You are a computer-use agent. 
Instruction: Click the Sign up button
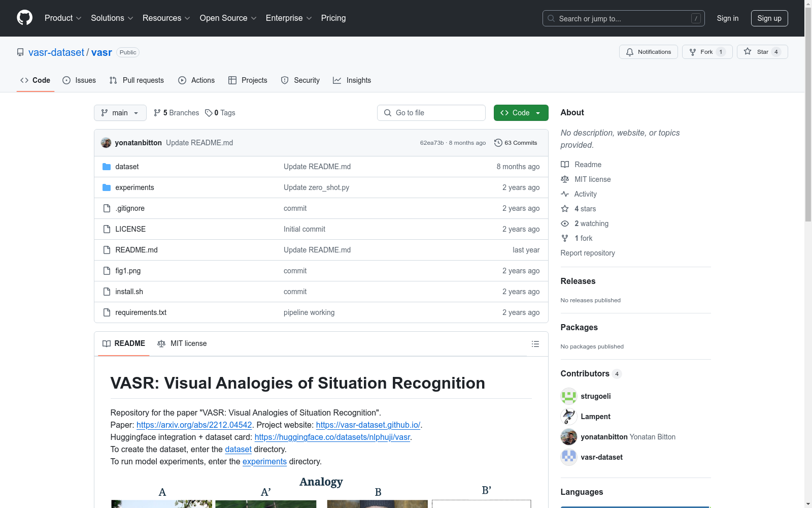click(769, 18)
